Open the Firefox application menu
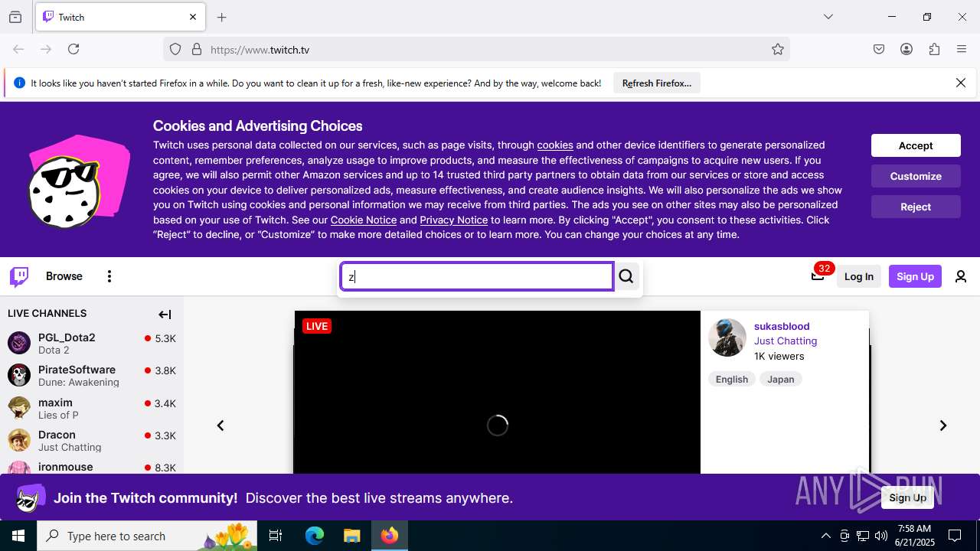 click(962, 49)
